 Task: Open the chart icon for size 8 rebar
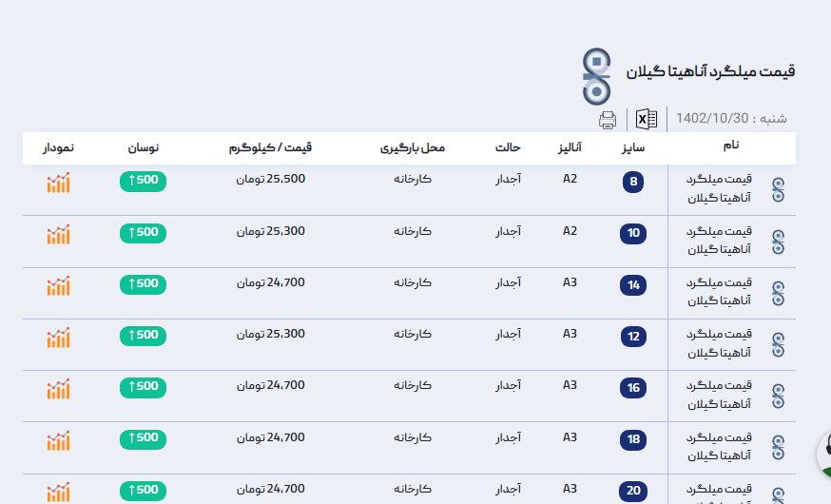click(59, 183)
